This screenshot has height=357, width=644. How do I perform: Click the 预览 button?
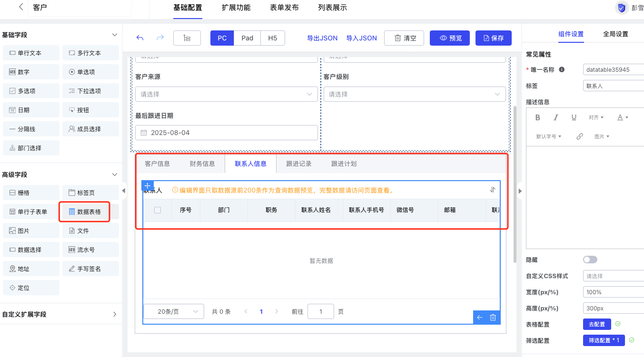[x=450, y=38]
